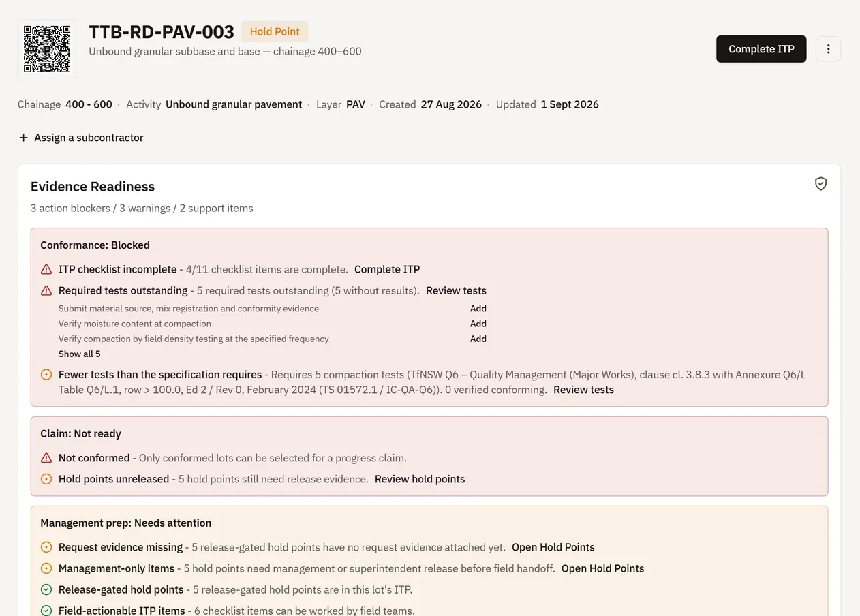Click circle icon beside Request evidence missing
860x616 pixels.
coord(46,547)
